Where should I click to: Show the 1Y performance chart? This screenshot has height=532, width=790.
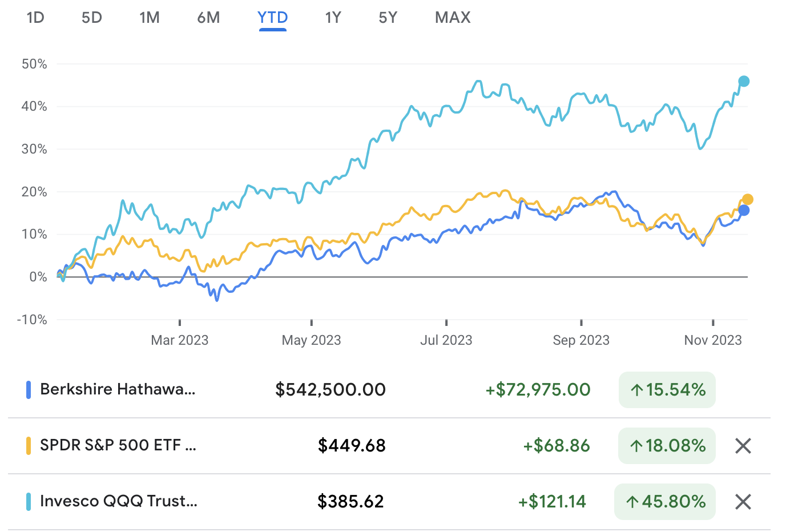[x=333, y=17]
